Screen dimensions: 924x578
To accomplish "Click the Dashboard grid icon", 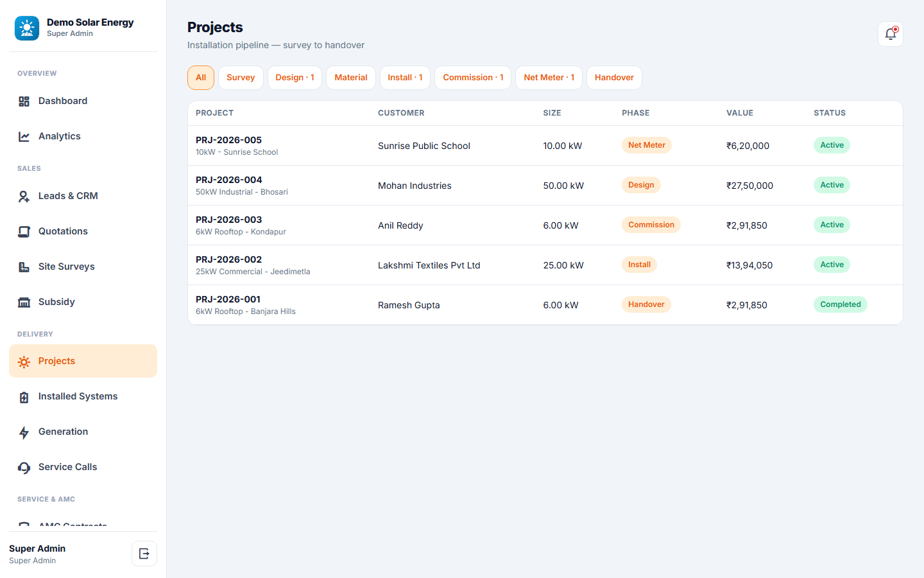I will coord(24,101).
